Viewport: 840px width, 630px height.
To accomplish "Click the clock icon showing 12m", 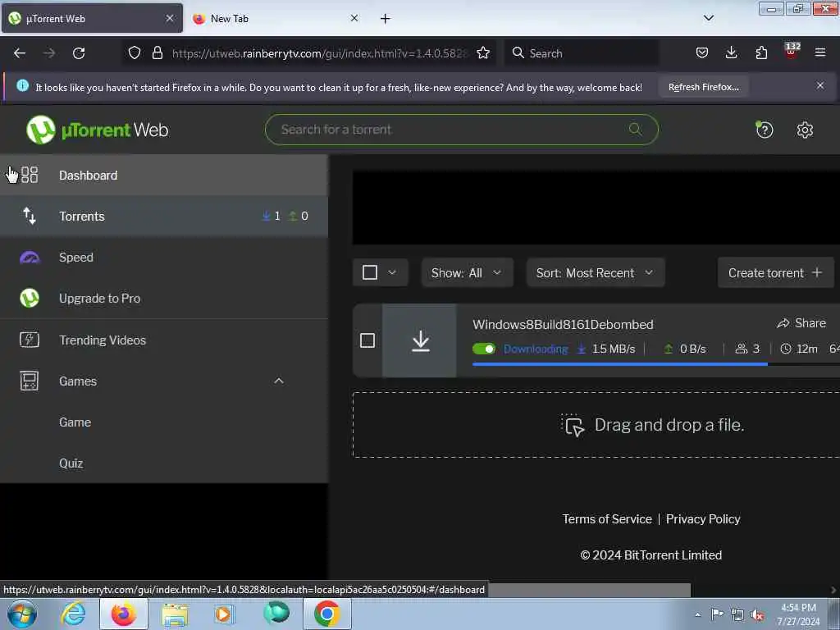I will click(785, 349).
